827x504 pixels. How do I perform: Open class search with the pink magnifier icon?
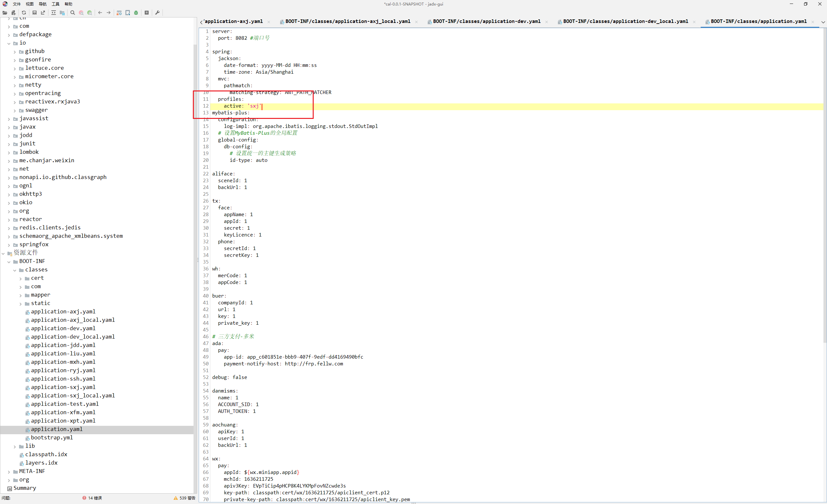click(x=81, y=13)
